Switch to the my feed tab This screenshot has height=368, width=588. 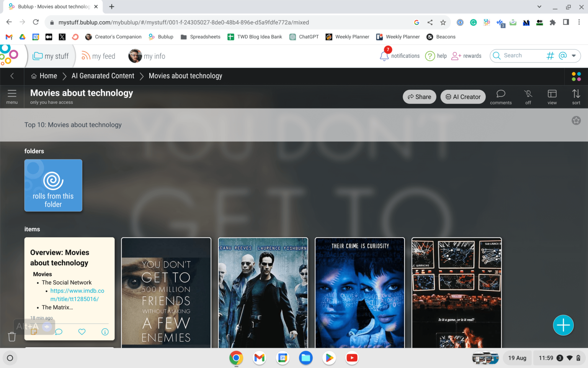coord(98,56)
